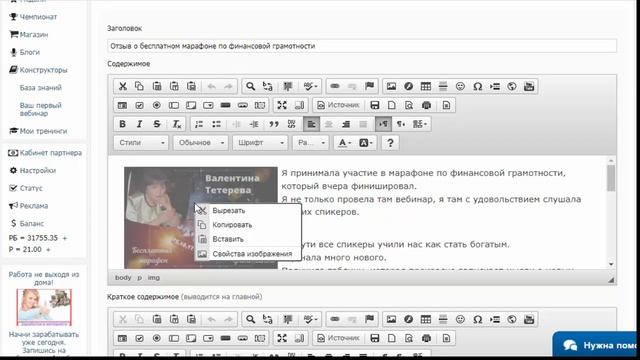Image resolution: width=640 pixels, height=360 pixels.
Task: Insert link using Содержимое editor toolbar
Action: pyautogui.click(x=335, y=86)
